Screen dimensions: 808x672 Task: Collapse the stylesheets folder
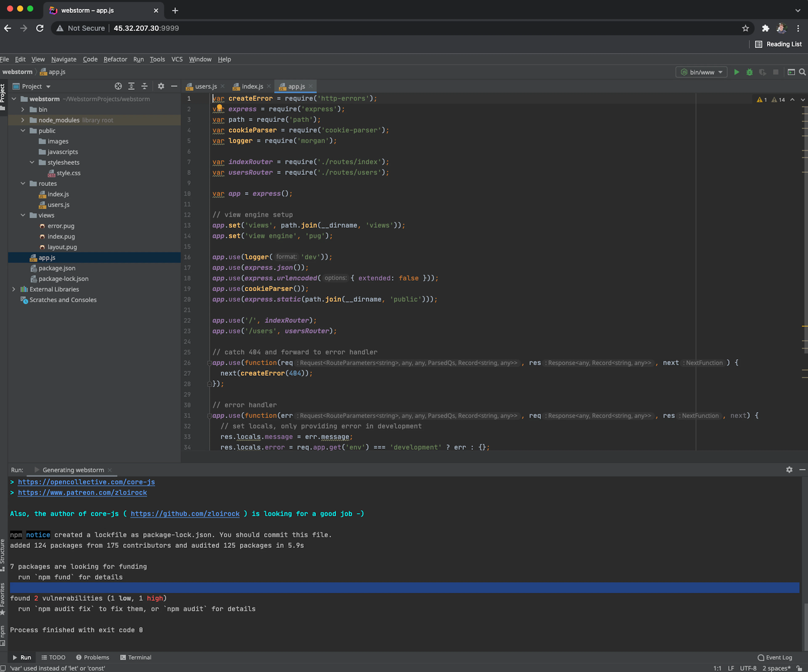pos(32,162)
